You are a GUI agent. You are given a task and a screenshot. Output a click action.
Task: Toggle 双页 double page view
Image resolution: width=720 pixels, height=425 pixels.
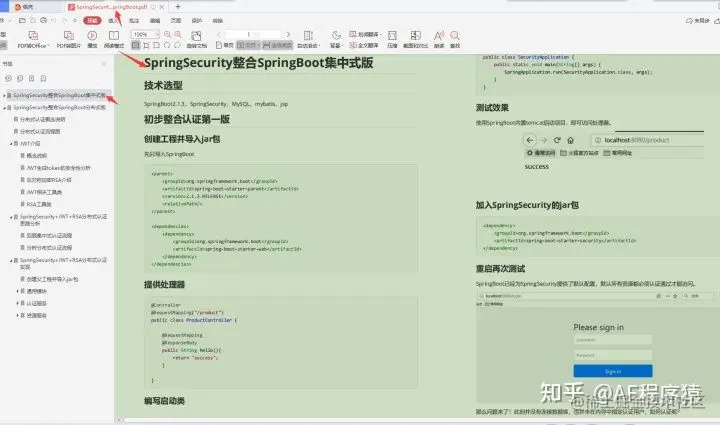248,45
